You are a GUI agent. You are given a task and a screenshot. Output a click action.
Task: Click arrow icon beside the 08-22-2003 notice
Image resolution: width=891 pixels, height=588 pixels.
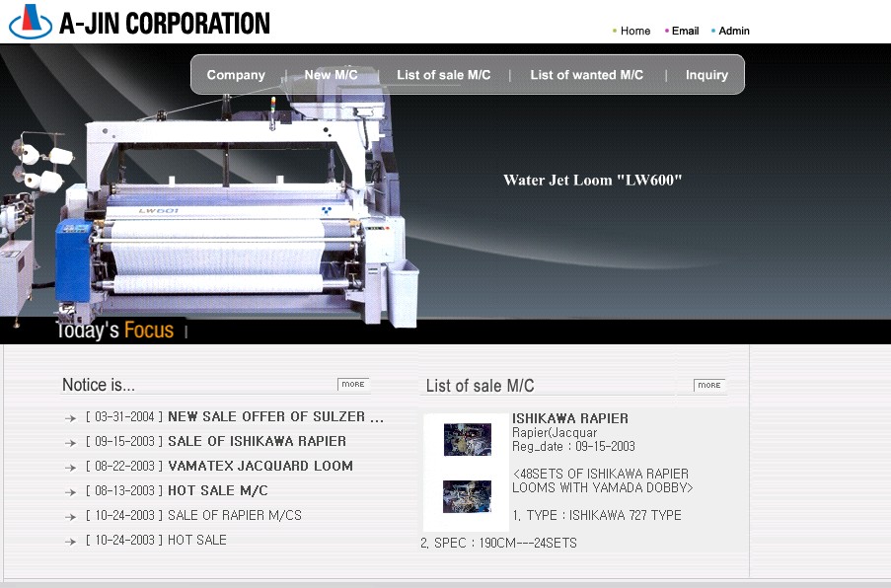[x=70, y=468]
